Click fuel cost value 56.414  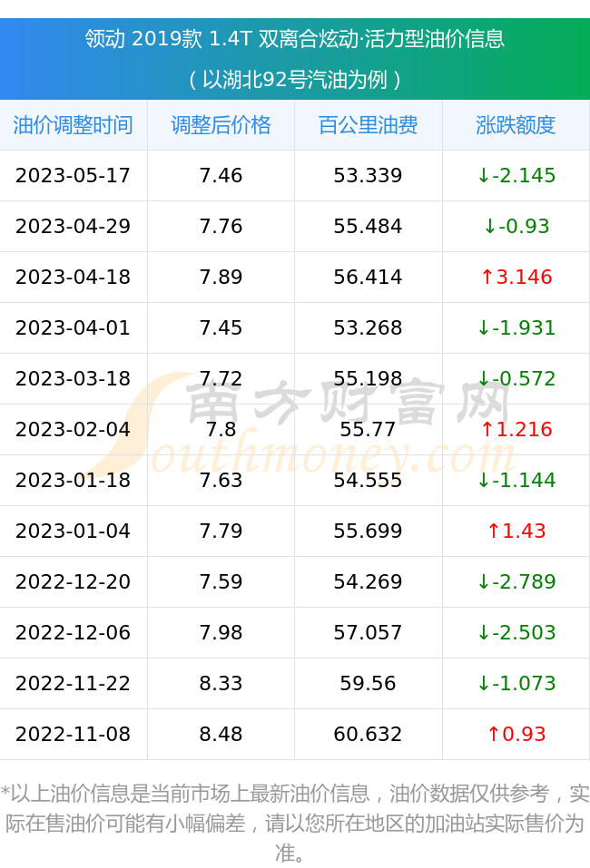368,277
